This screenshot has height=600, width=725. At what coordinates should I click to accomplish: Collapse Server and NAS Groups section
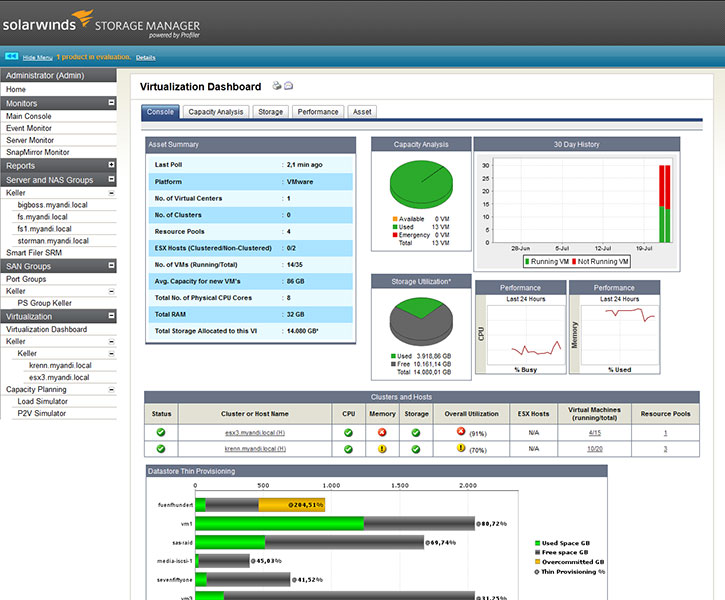tap(111, 179)
